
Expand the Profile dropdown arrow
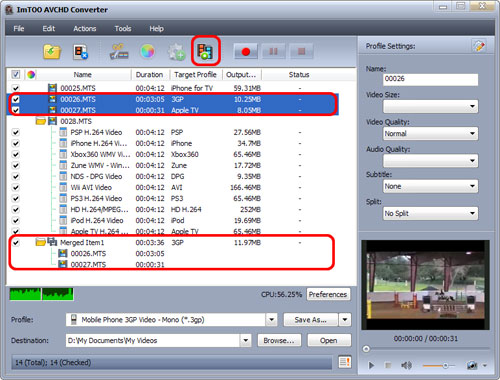pyautogui.click(x=272, y=320)
